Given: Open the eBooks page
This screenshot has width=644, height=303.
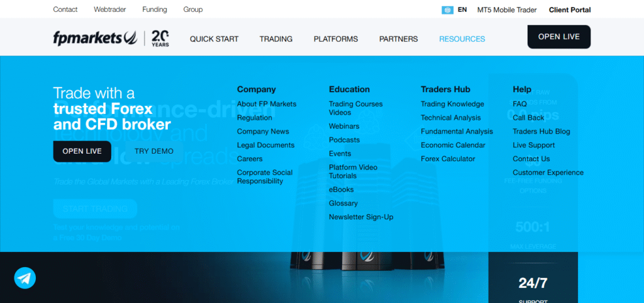Looking at the screenshot, I should point(341,190).
